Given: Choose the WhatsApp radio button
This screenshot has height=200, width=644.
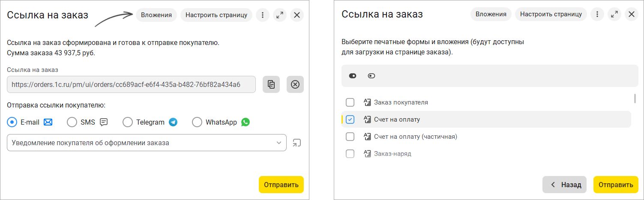Looking at the screenshot, I should [197, 122].
